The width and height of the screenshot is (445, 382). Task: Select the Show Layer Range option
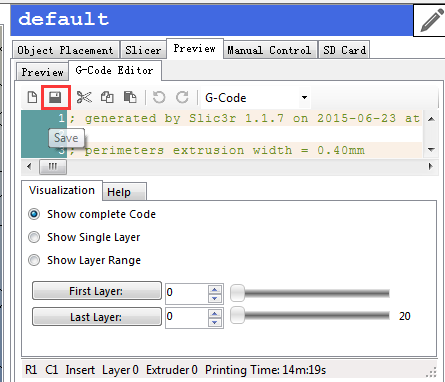tap(34, 260)
